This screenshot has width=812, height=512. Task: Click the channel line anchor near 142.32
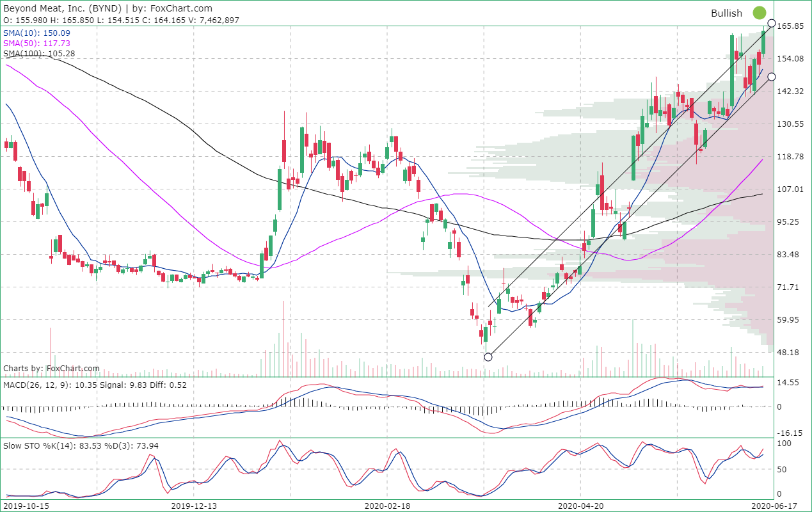coord(772,77)
